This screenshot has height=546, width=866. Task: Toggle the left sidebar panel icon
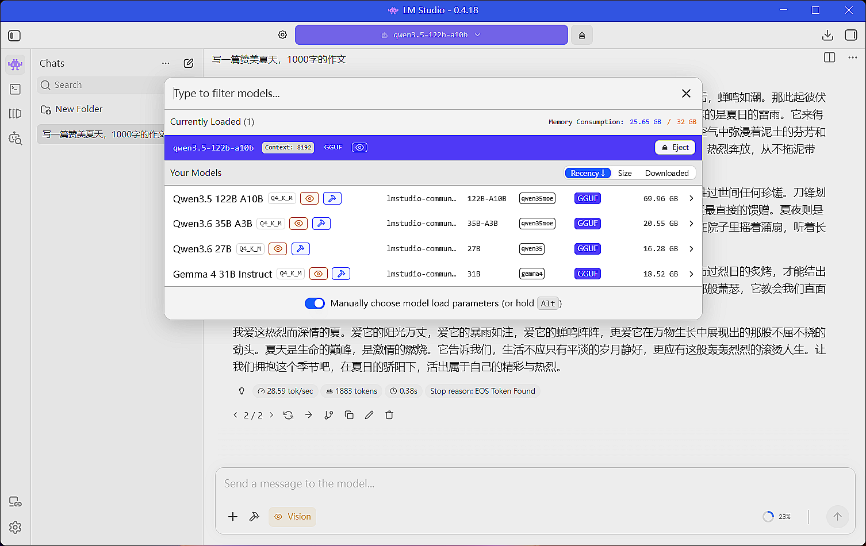click(14, 35)
